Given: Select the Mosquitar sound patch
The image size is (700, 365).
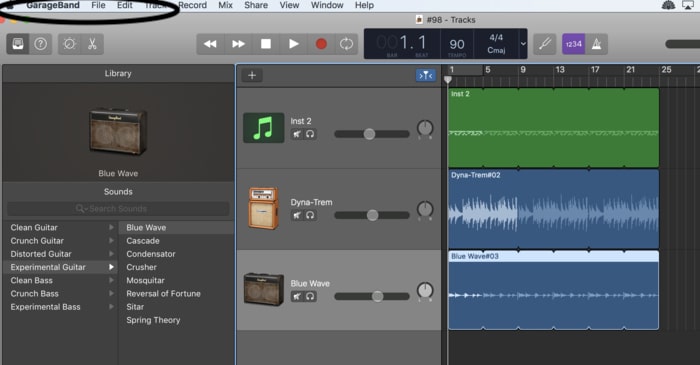Looking at the screenshot, I should tap(176, 281).
